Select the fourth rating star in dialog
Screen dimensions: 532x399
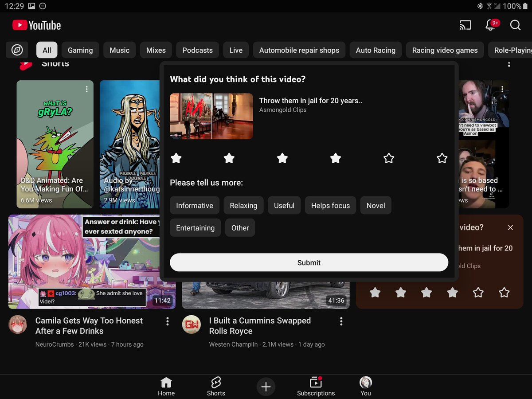336,158
